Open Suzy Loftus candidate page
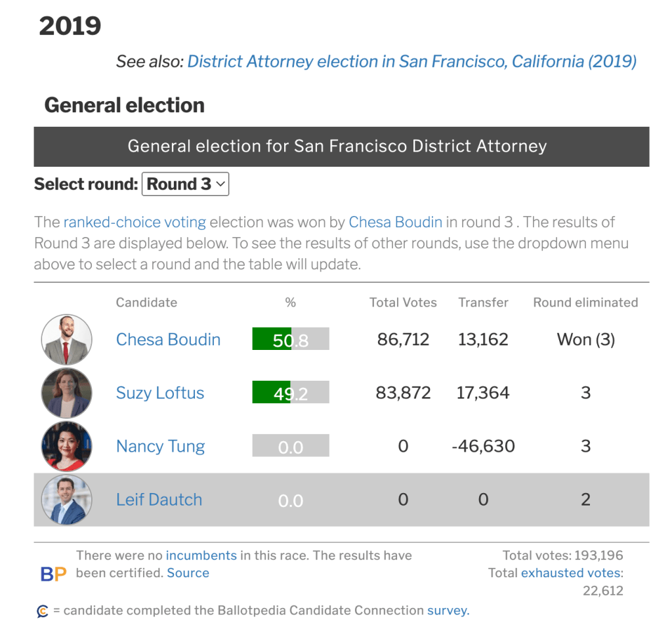The height and width of the screenshot is (627, 672). point(160,393)
